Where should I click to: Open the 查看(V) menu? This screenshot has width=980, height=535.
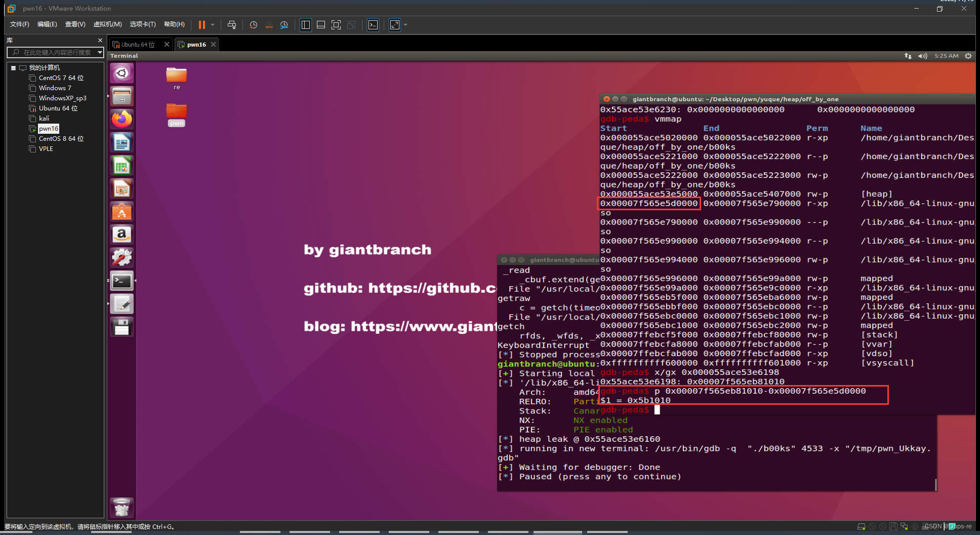point(75,24)
